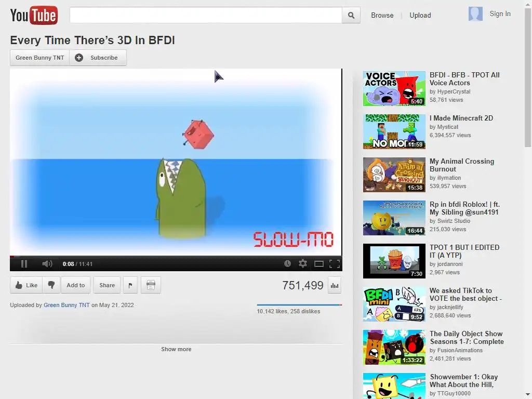532x399 pixels.
Task: Open the transcript icon button
Action: pyautogui.click(x=151, y=285)
